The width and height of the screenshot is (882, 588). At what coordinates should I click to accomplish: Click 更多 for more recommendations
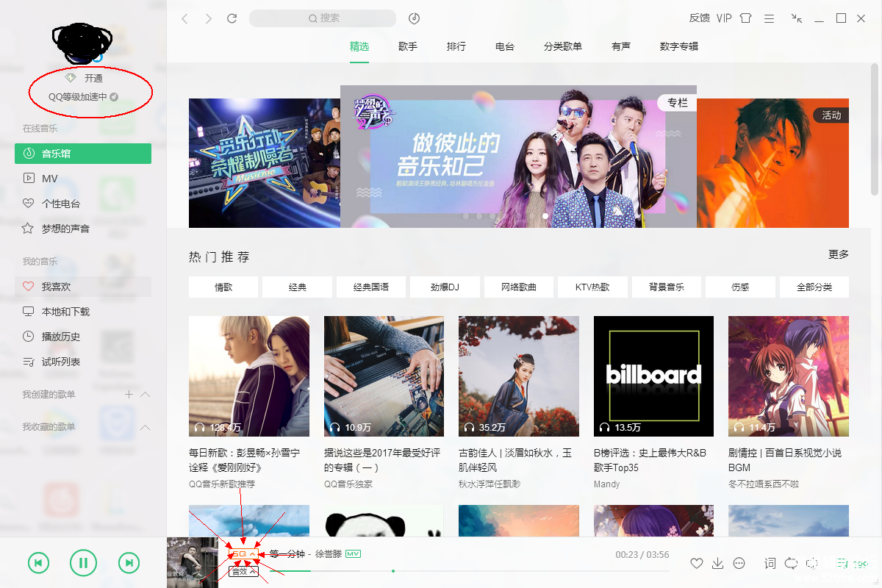839,254
